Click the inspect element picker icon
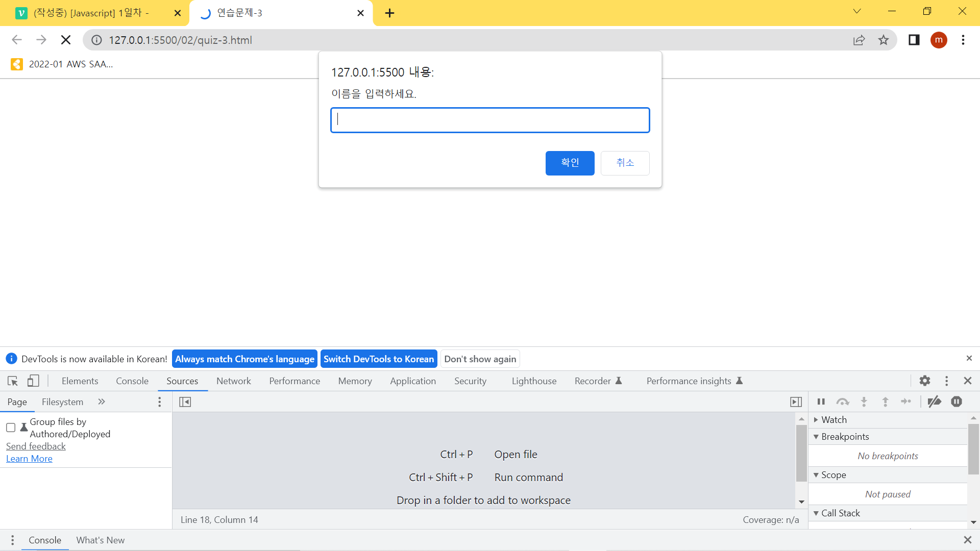 point(13,381)
